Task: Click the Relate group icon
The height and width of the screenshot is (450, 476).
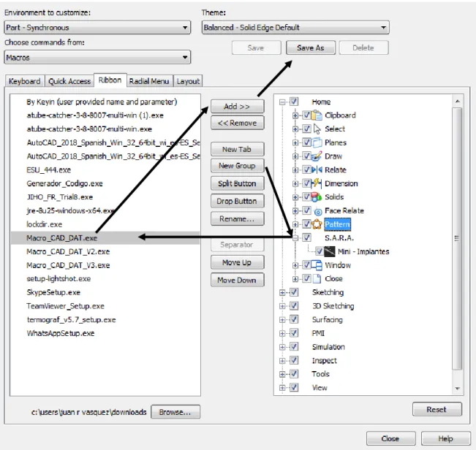Action: pos(317,169)
